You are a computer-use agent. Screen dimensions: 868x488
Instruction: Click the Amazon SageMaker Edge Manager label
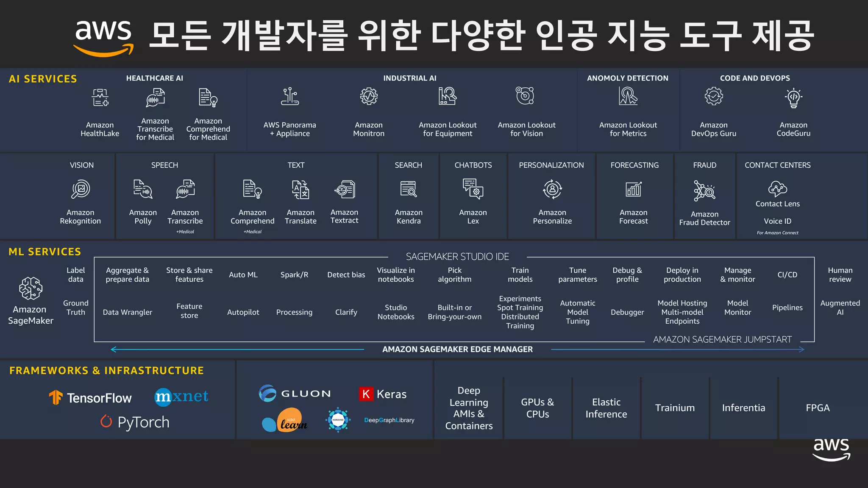457,349
